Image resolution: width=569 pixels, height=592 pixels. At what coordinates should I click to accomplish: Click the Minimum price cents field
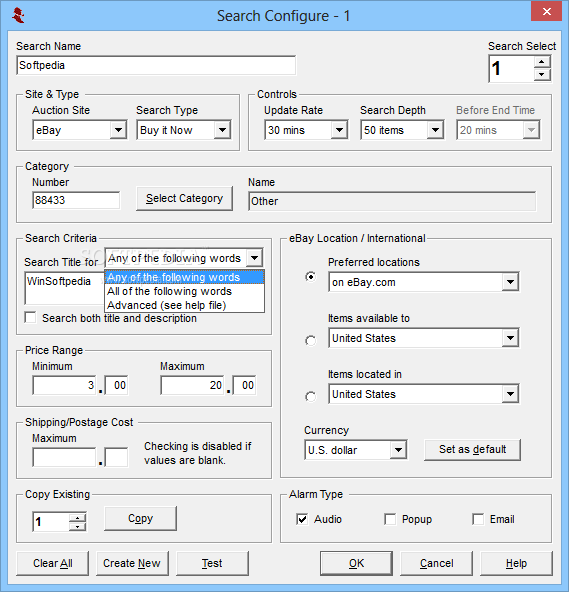[x=116, y=385]
